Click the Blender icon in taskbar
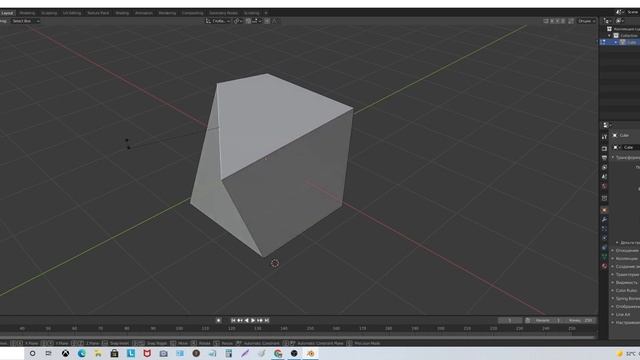This screenshot has height=360, width=640. pyautogui.click(x=311, y=353)
